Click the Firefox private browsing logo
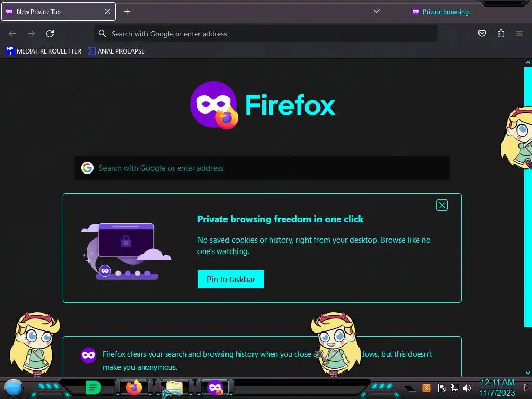532x399 pixels. (214, 105)
